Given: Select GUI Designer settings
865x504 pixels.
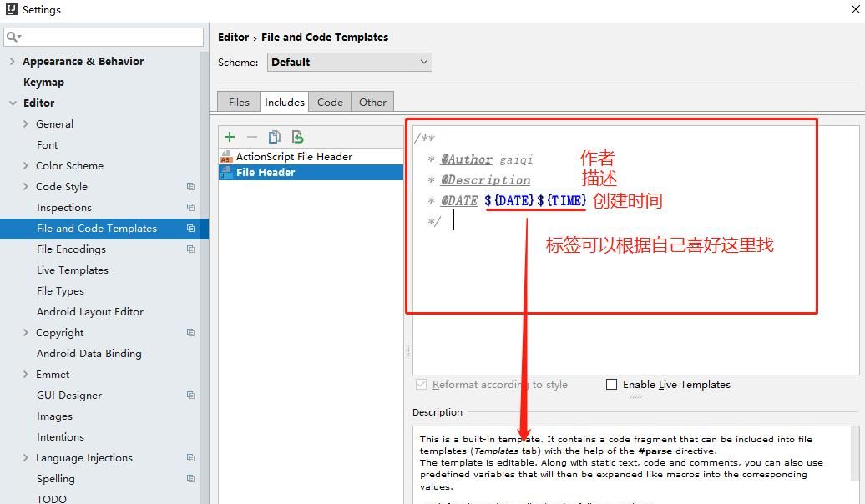Looking at the screenshot, I should click(x=69, y=396).
